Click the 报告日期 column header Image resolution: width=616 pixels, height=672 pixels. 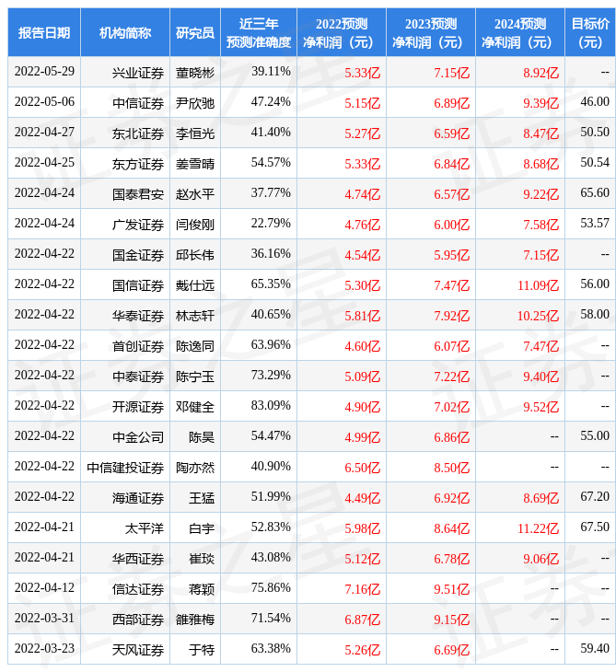[44, 32]
